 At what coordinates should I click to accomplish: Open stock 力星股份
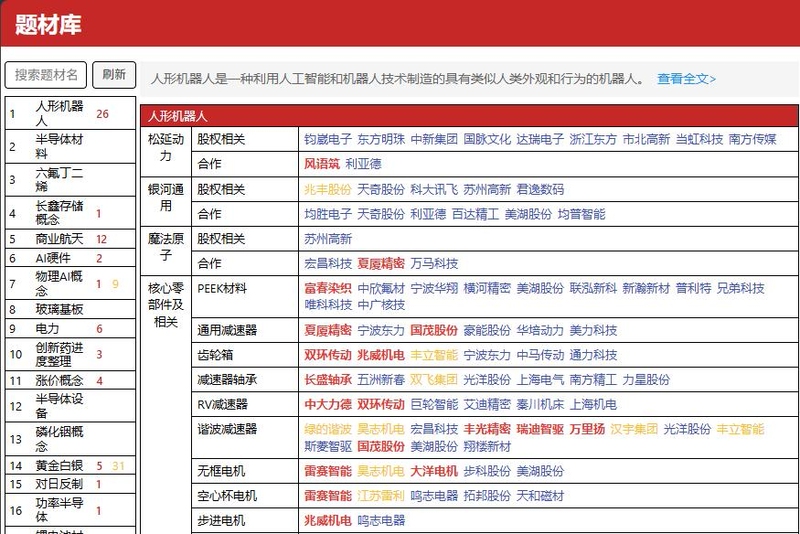(x=646, y=380)
